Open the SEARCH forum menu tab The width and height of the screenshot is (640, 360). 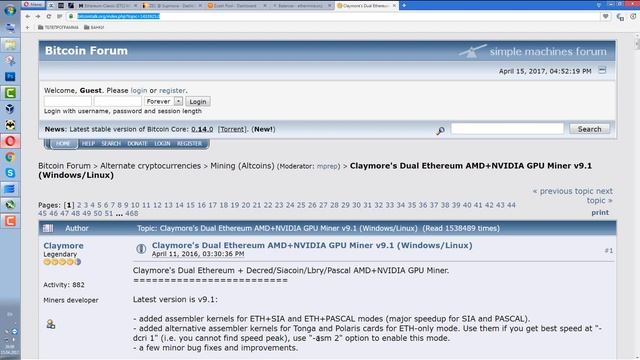(x=111, y=144)
